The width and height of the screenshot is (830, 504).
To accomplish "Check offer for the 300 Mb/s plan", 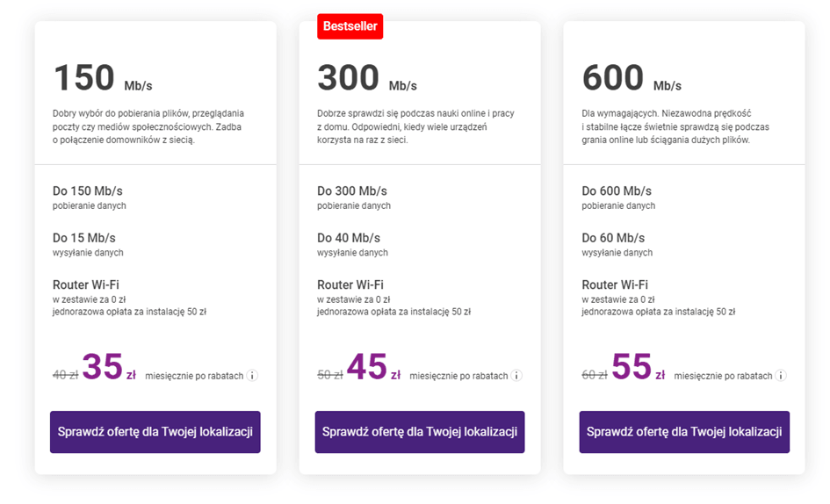I will (420, 432).
